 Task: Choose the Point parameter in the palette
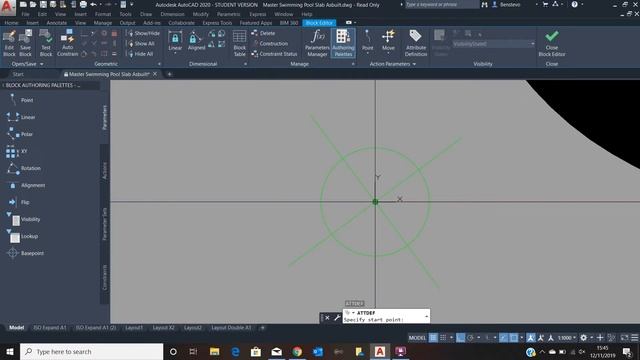21,100
